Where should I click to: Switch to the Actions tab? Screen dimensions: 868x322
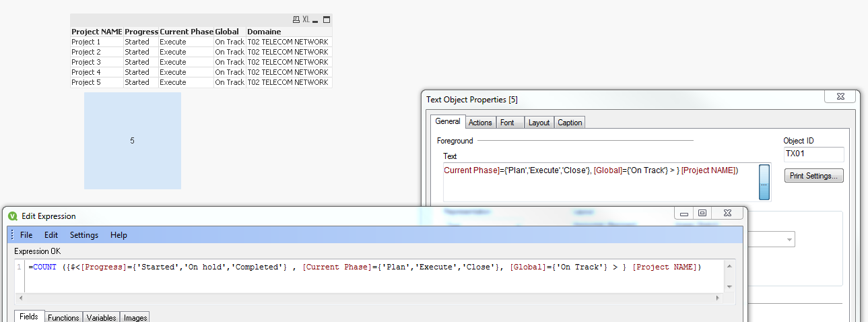(x=480, y=123)
